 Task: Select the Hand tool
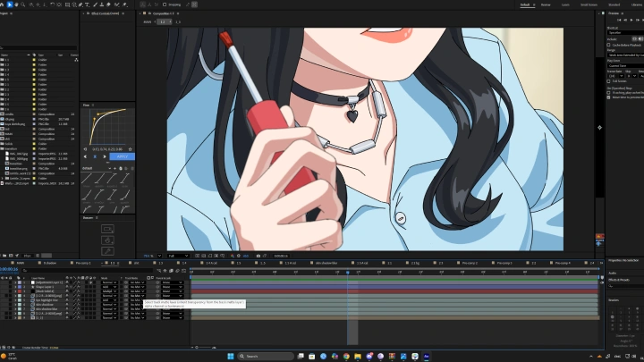[x=16, y=4]
